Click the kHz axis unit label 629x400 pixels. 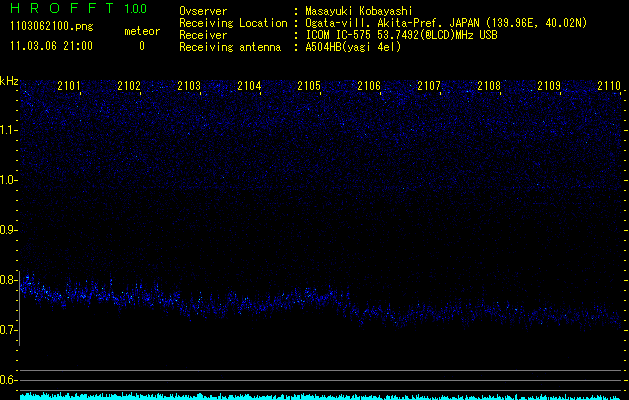point(9,81)
